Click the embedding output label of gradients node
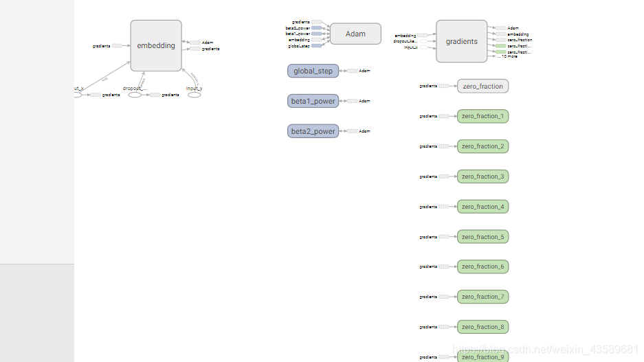This screenshot has height=362, width=644. [x=518, y=34]
